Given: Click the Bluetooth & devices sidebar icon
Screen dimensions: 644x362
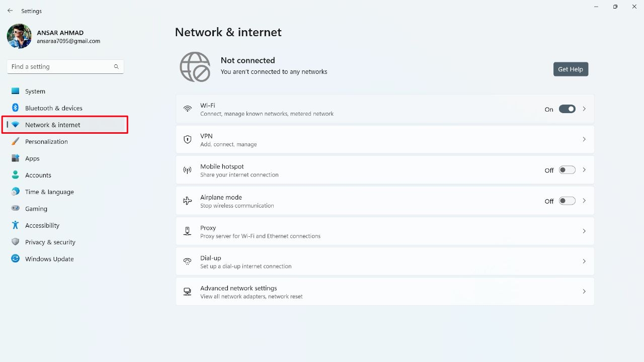Looking at the screenshot, I should [15, 108].
